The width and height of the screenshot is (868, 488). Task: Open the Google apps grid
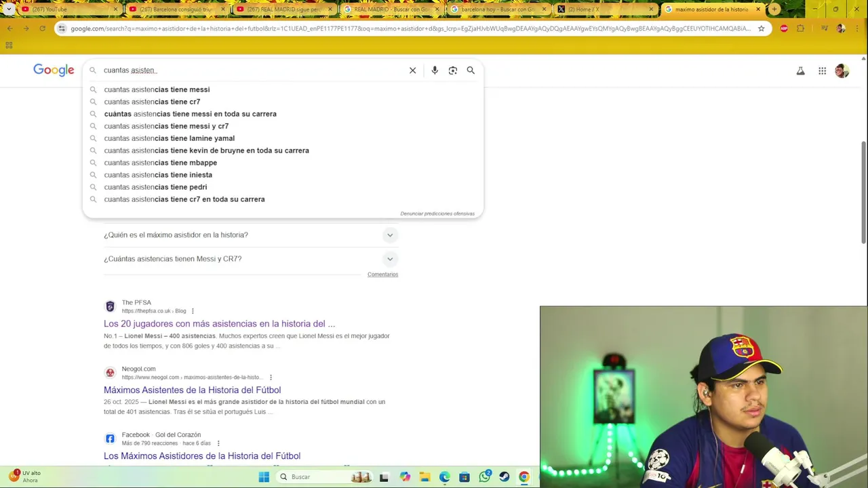pyautogui.click(x=822, y=70)
